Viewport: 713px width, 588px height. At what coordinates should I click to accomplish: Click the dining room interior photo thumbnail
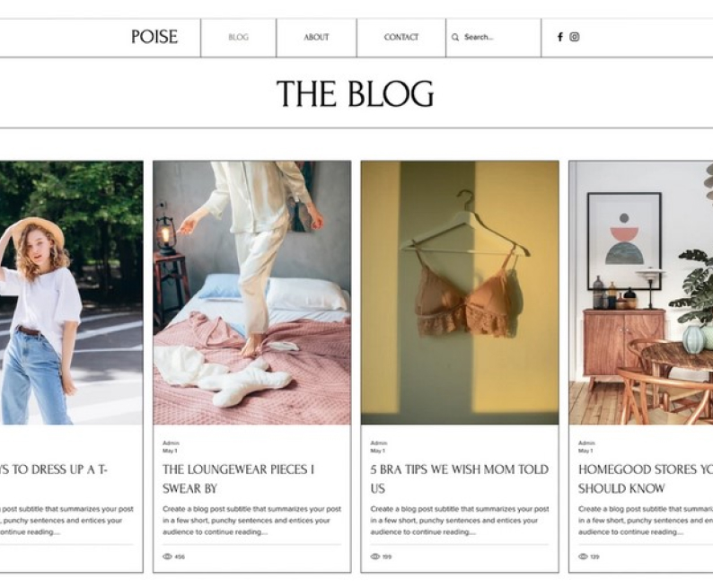click(641, 293)
